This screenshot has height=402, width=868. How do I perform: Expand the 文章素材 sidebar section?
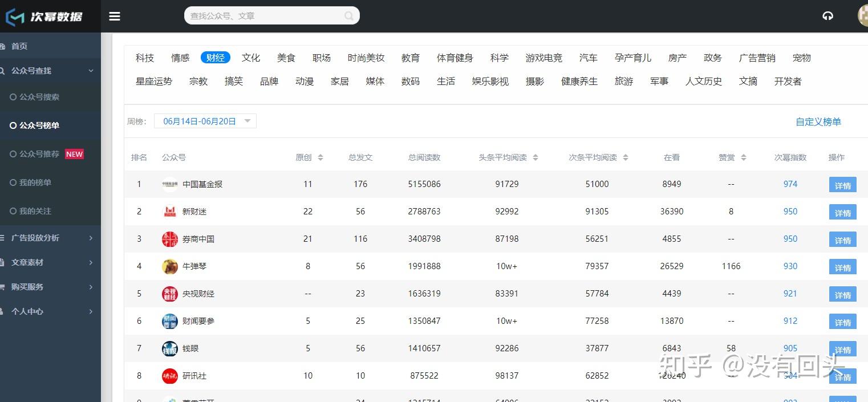pyautogui.click(x=50, y=262)
